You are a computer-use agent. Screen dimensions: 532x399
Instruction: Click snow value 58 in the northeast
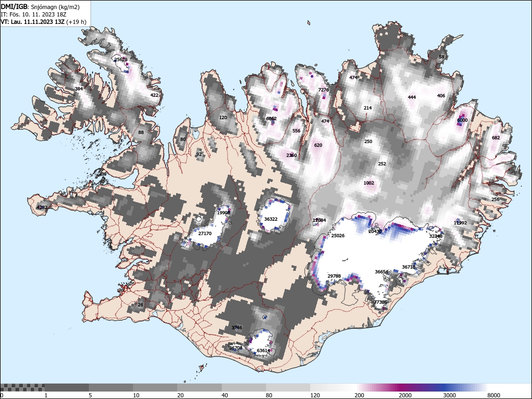[442, 57]
